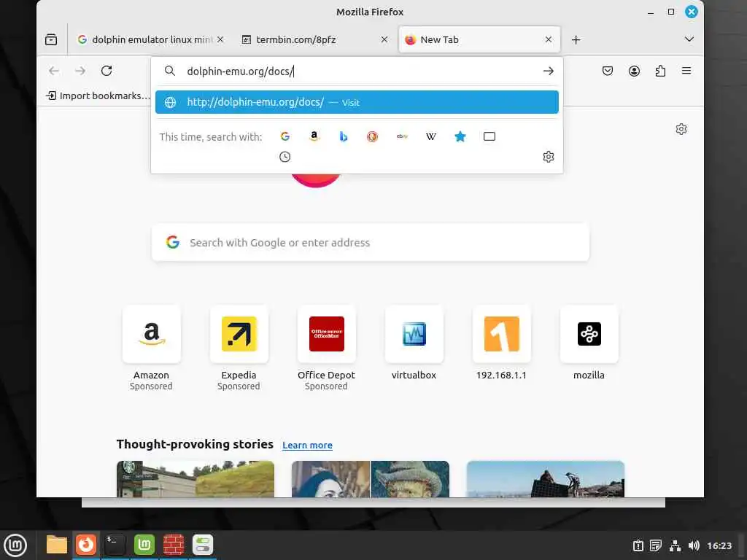Search open tabs with the tab icon
The height and width of the screenshot is (560, 747).
coord(489,136)
